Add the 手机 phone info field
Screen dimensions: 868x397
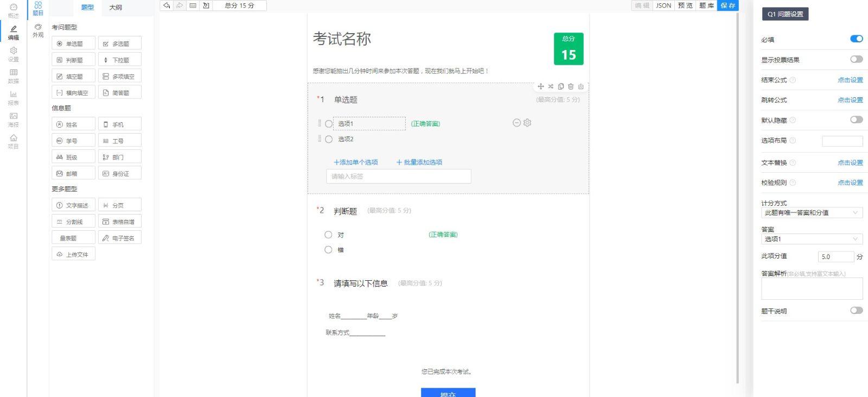pyautogui.click(x=120, y=124)
